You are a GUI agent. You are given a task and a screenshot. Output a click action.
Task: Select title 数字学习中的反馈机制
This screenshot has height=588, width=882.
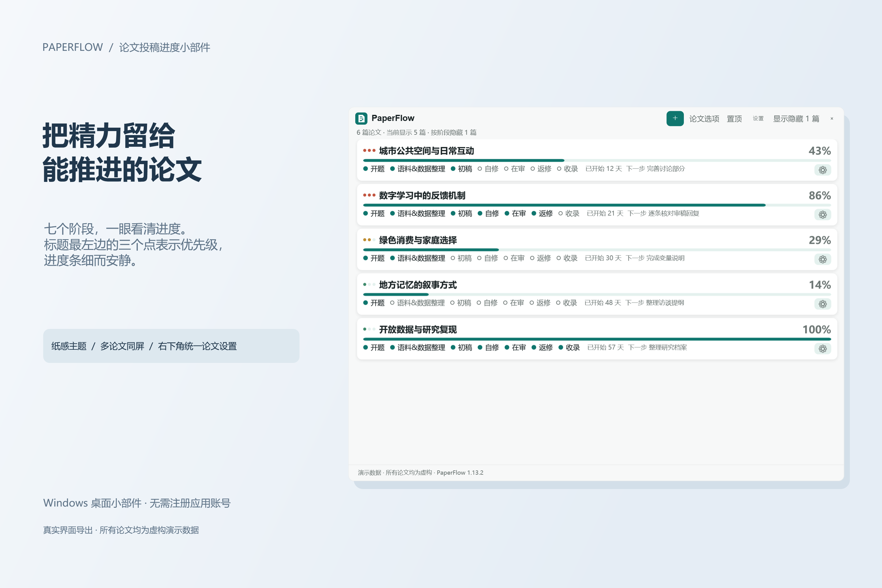coord(422,195)
